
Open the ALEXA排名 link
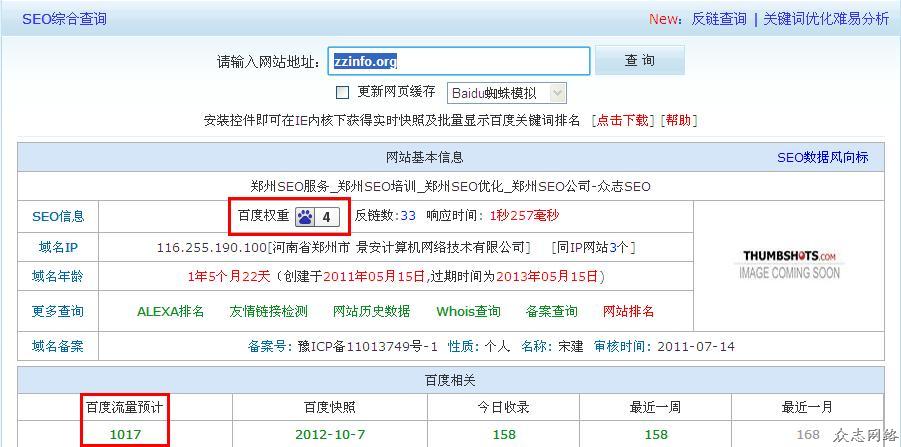click(171, 311)
